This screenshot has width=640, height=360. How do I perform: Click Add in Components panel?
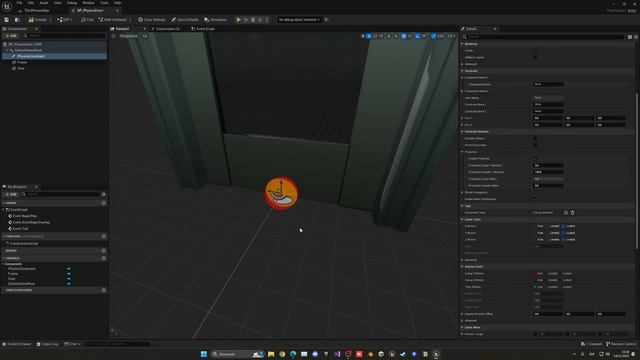point(11,36)
